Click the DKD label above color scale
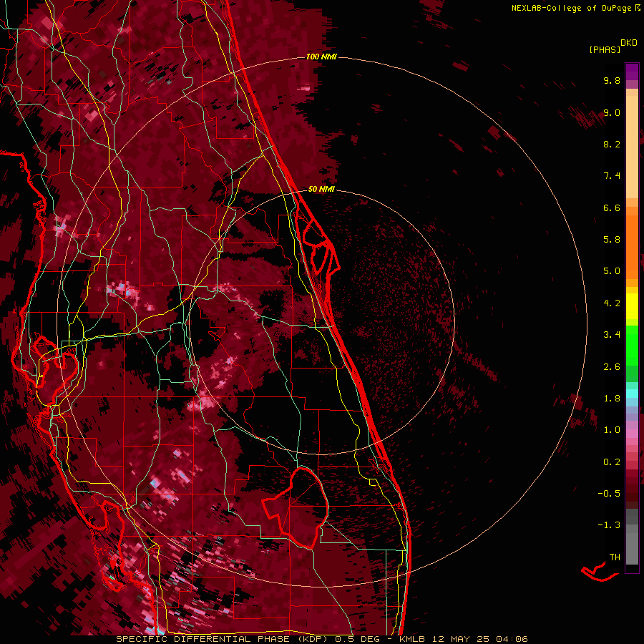The width and height of the screenshot is (644, 644). click(629, 43)
